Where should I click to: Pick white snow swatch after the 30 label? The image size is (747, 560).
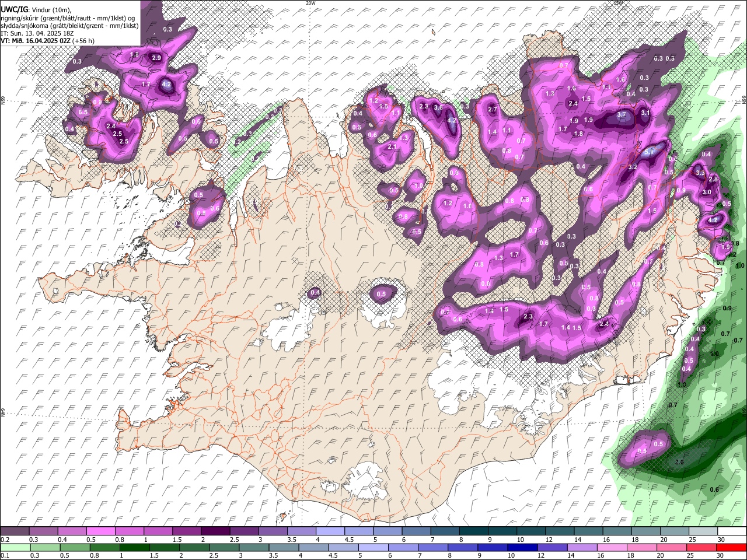[731, 531]
